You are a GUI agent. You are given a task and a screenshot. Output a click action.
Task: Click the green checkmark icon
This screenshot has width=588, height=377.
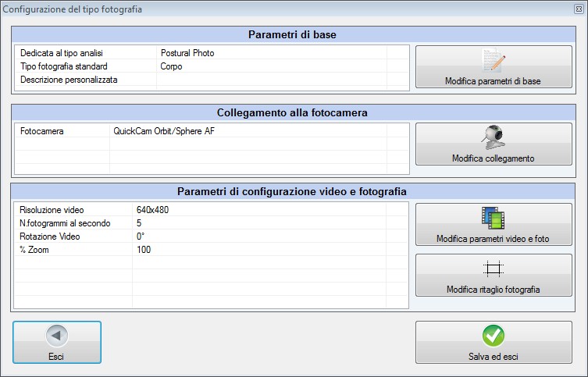(494, 336)
